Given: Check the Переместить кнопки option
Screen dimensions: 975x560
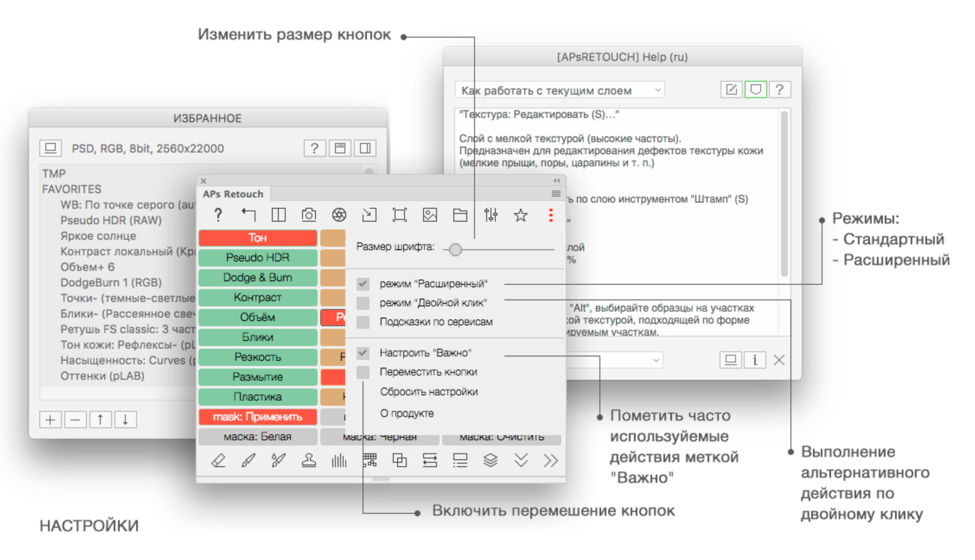Looking at the screenshot, I should pyautogui.click(x=363, y=372).
